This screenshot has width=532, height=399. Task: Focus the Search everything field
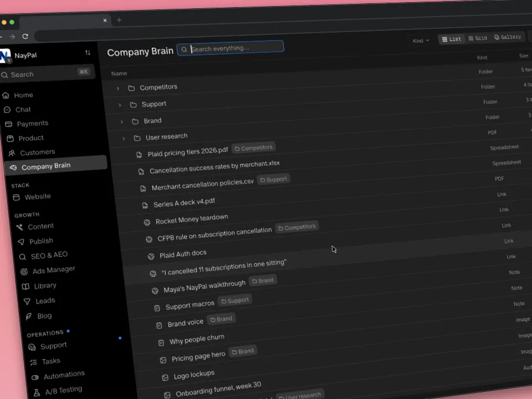[x=231, y=48]
